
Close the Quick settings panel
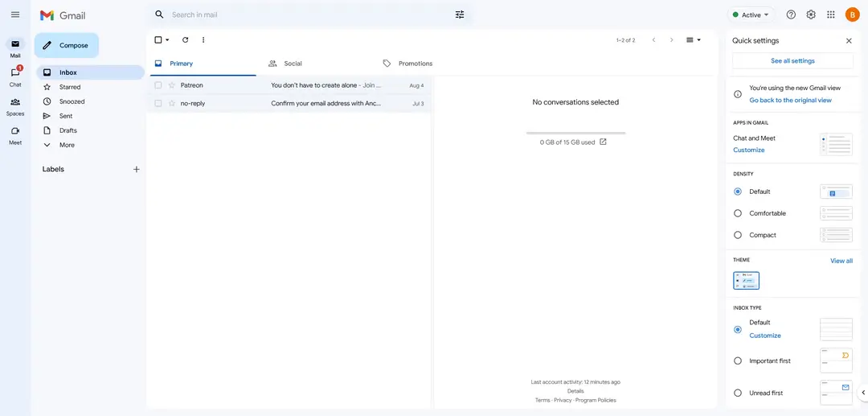(x=849, y=40)
